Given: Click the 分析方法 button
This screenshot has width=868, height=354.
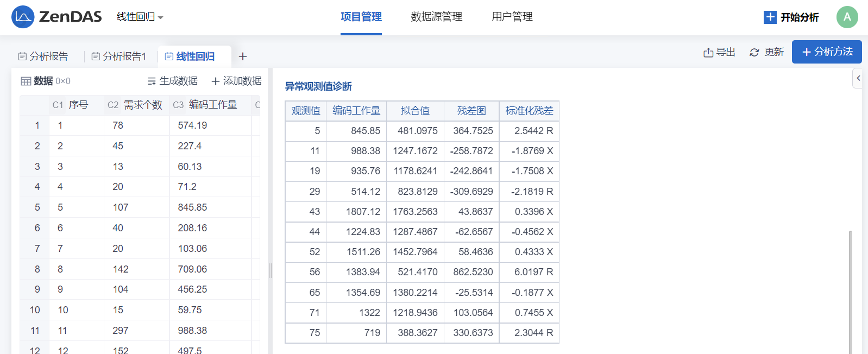Looking at the screenshot, I should (x=827, y=52).
